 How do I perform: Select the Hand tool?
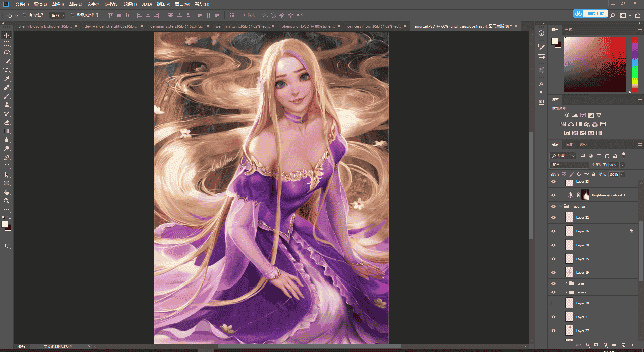pos(7,192)
